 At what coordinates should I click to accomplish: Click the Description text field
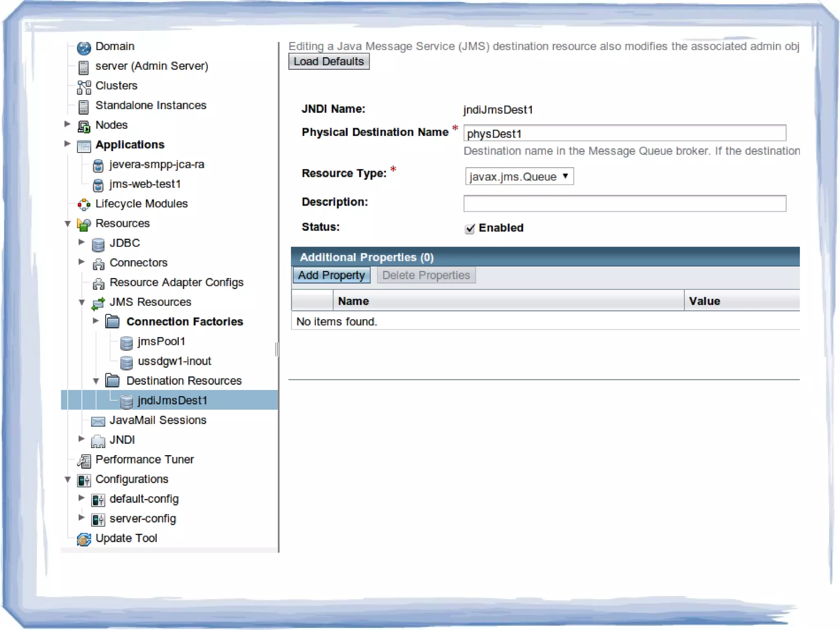[624, 204]
